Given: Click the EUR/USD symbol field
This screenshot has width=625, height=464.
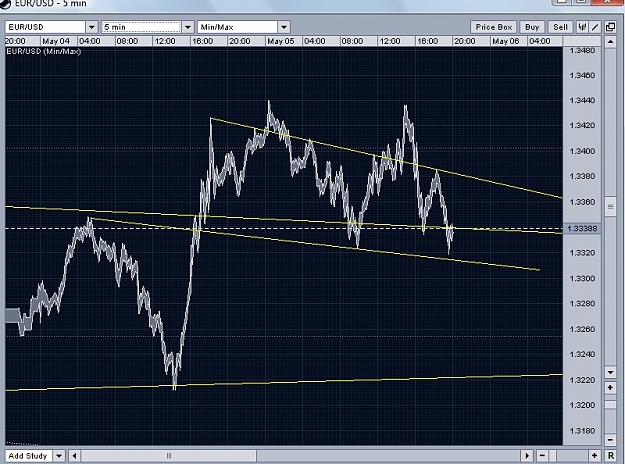Looking at the screenshot, I should [x=45, y=27].
